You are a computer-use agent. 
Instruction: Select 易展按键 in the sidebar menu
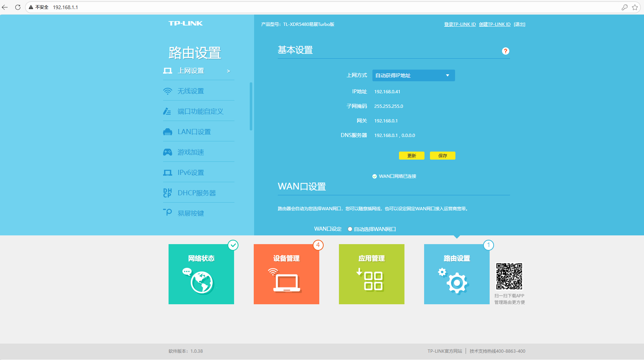(x=191, y=214)
